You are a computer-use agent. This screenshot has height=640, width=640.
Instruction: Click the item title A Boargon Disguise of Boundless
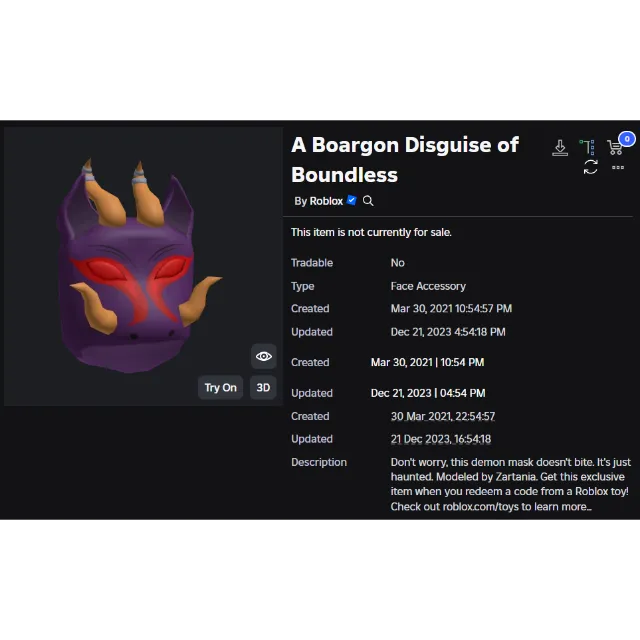click(404, 159)
